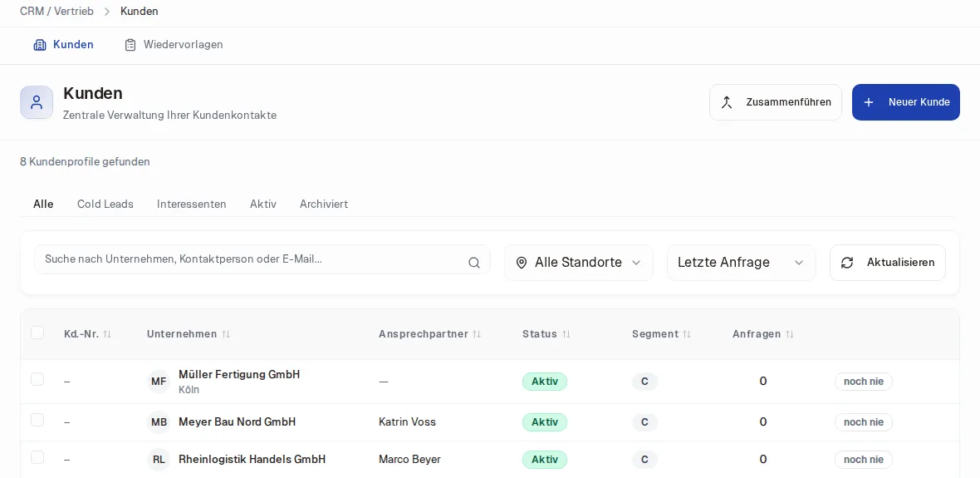Select the Meyer Bau Nord GmbH checkbox

point(37,420)
